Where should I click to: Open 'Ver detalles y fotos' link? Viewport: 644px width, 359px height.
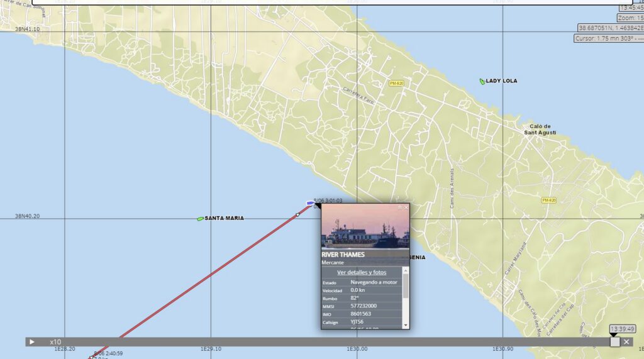[x=362, y=272]
